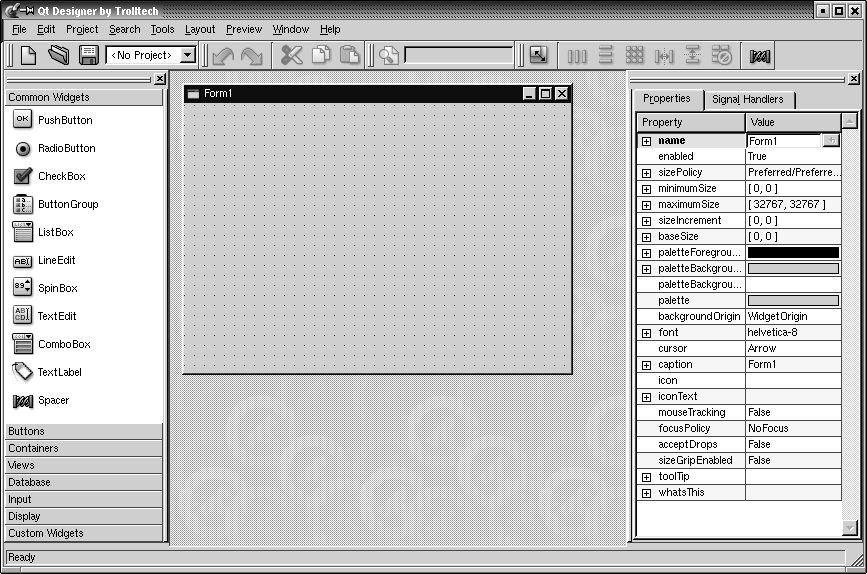Click the Save floppy disk icon
The image size is (867, 574).
(88, 56)
